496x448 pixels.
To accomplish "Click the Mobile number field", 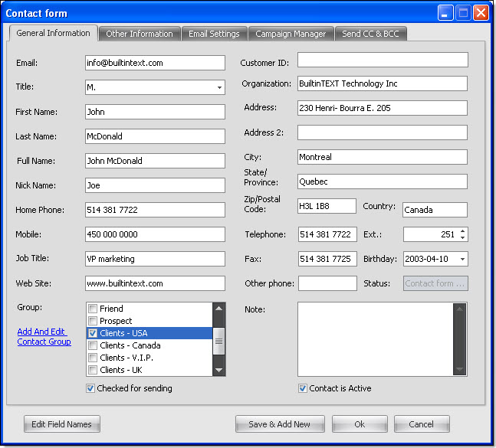I will pos(155,234).
